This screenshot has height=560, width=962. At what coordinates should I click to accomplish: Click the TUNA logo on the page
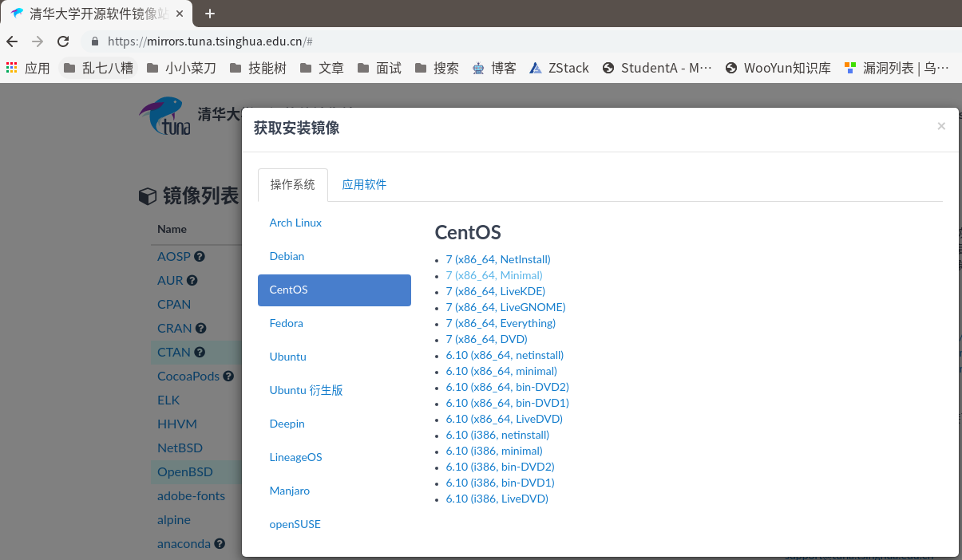(x=165, y=116)
